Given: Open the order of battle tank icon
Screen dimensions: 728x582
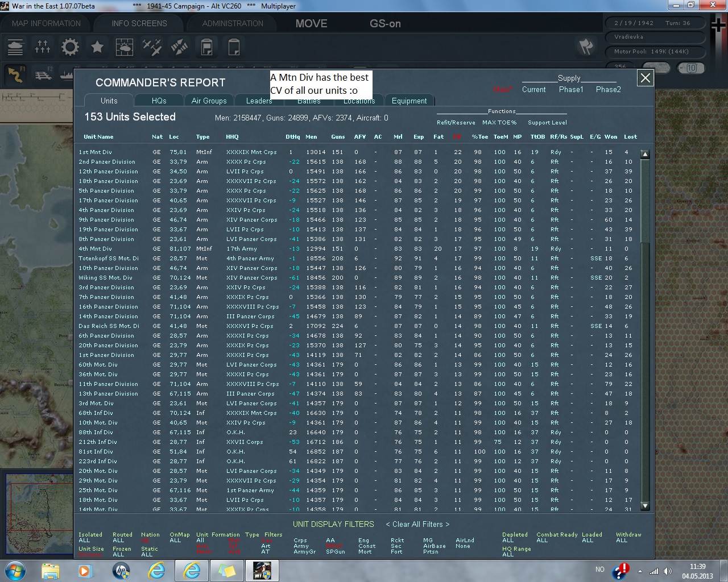Looking at the screenshot, I should pyautogui.click(x=15, y=47).
